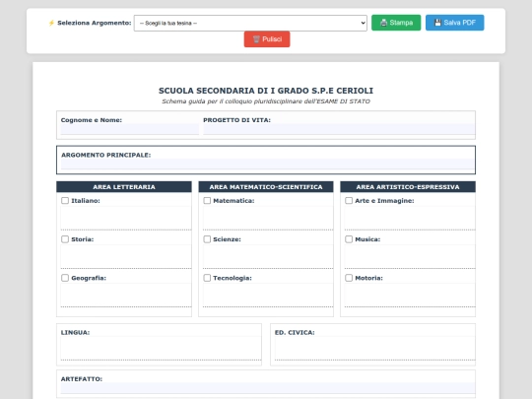Click the Tecnologia text area
The width and height of the screenshot is (532, 399).
pyautogui.click(x=268, y=296)
